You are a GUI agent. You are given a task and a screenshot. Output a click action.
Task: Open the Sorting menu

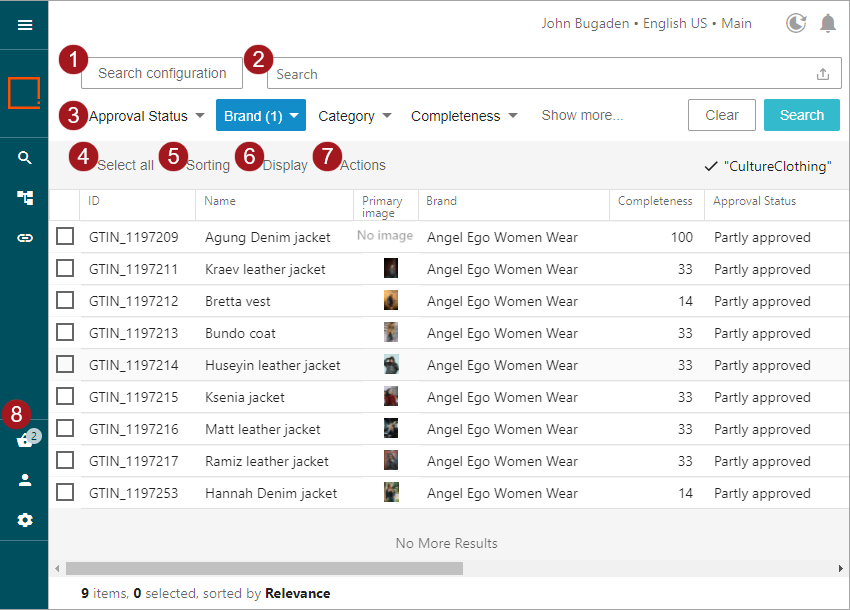coord(208,165)
